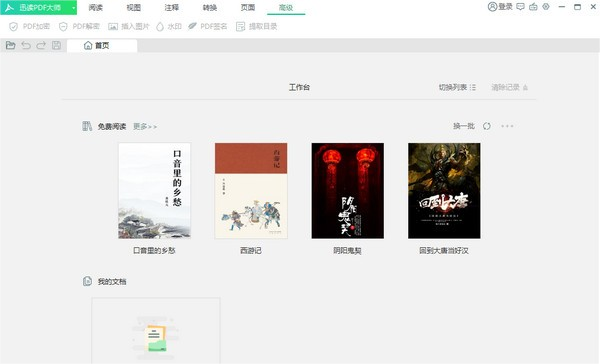Click the 工作台 heading

(299, 87)
